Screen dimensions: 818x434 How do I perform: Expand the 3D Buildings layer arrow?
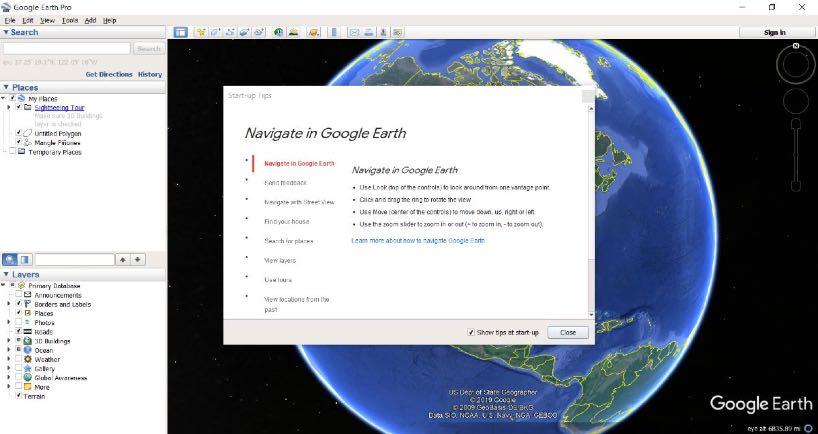8,341
